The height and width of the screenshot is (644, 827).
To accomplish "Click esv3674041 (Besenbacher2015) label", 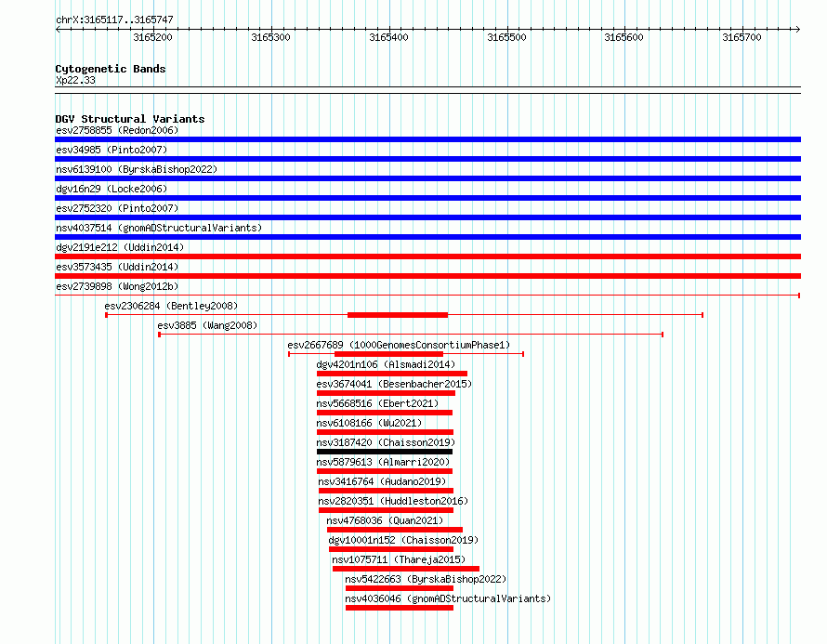I will pos(394,384).
